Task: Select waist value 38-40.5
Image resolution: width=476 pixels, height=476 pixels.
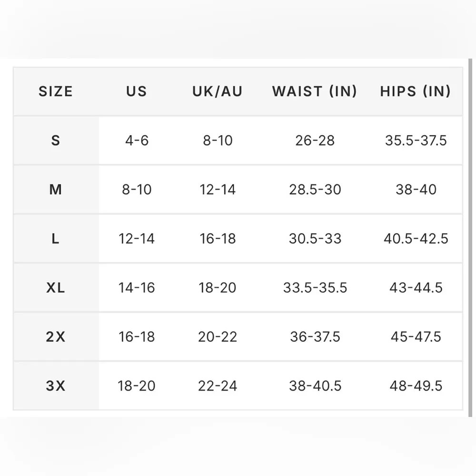Action: click(315, 386)
